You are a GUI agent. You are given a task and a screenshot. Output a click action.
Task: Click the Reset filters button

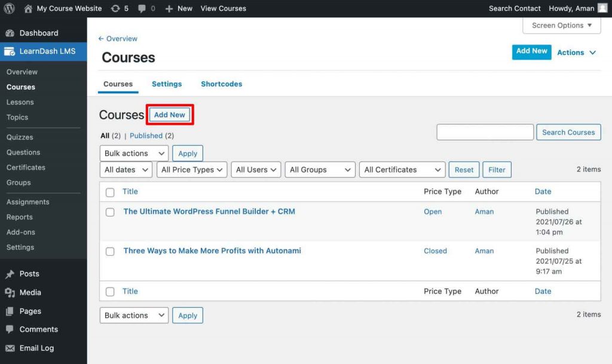[464, 170]
